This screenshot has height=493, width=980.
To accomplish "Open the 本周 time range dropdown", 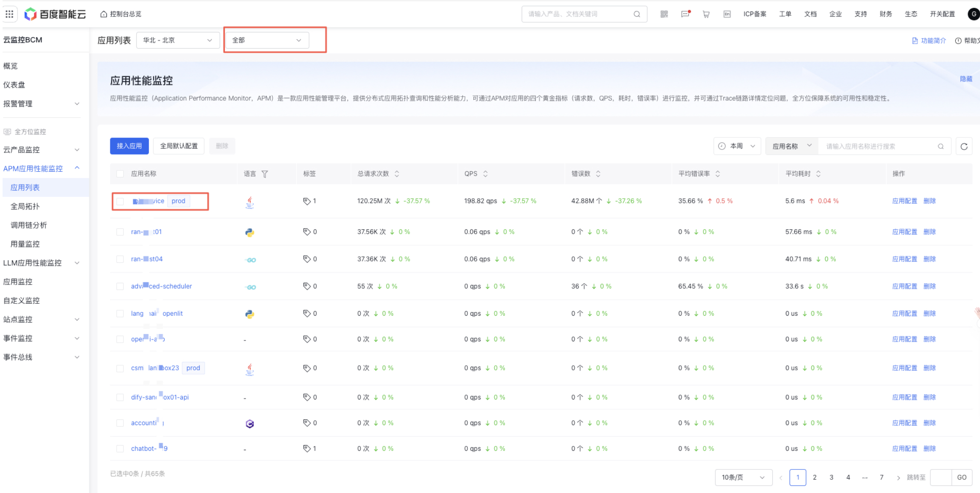I will [x=737, y=146].
